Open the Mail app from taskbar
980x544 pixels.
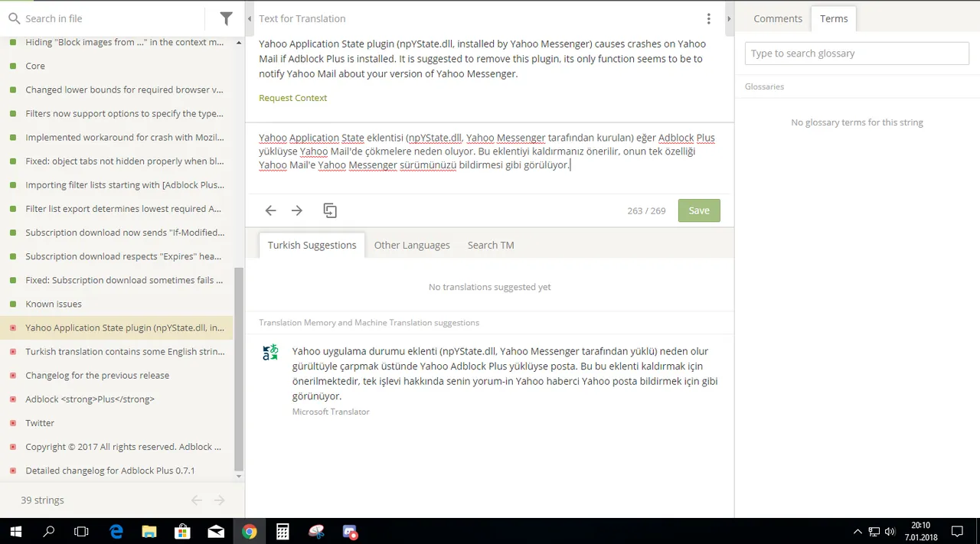coord(216,531)
